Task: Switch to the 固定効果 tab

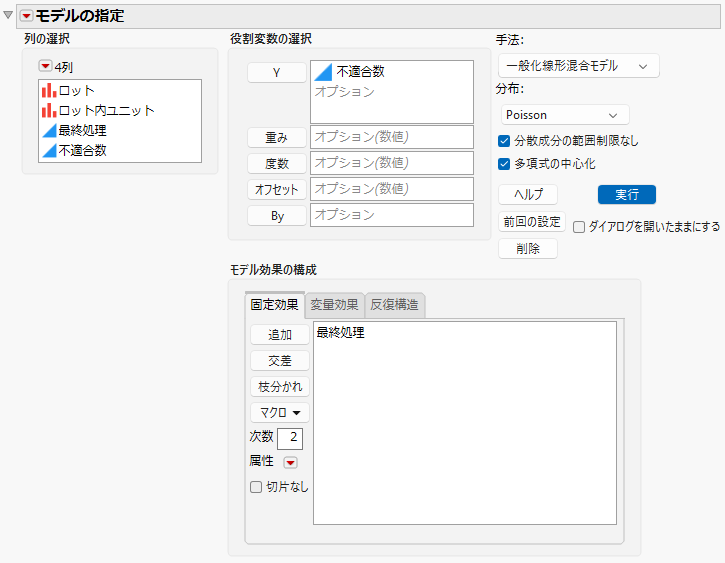Action: [275, 305]
